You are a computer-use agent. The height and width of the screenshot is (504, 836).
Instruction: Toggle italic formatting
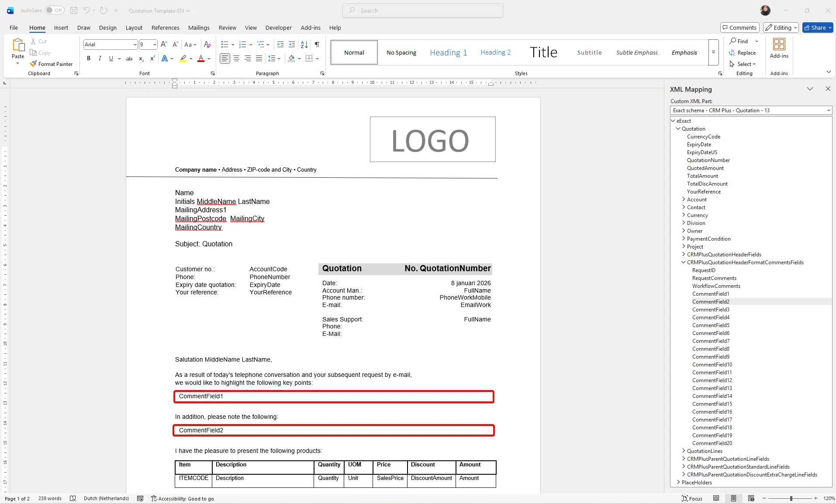coord(100,59)
